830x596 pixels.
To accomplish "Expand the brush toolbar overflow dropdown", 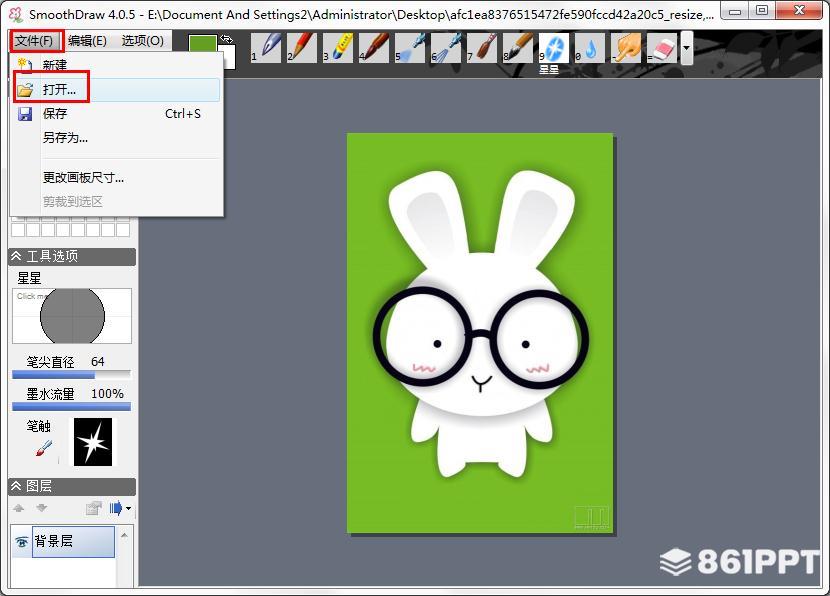I will coord(687,48).
